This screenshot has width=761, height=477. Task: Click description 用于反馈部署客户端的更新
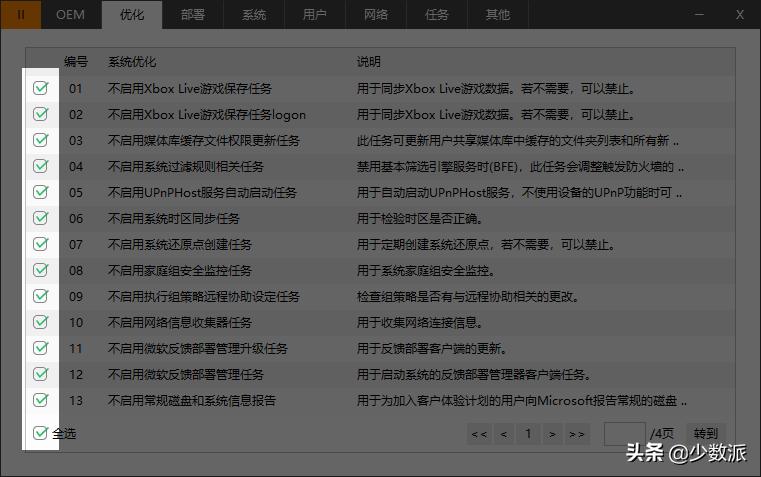432,348
